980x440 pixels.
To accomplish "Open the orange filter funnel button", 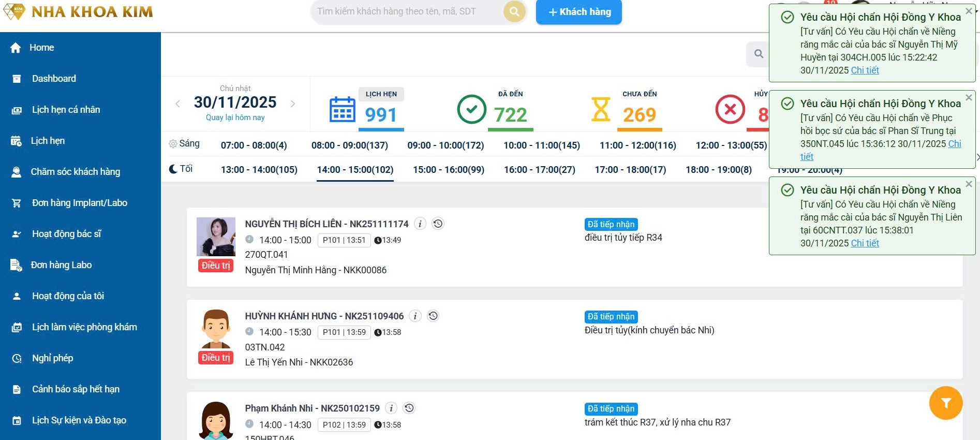I will click(945, 403).
